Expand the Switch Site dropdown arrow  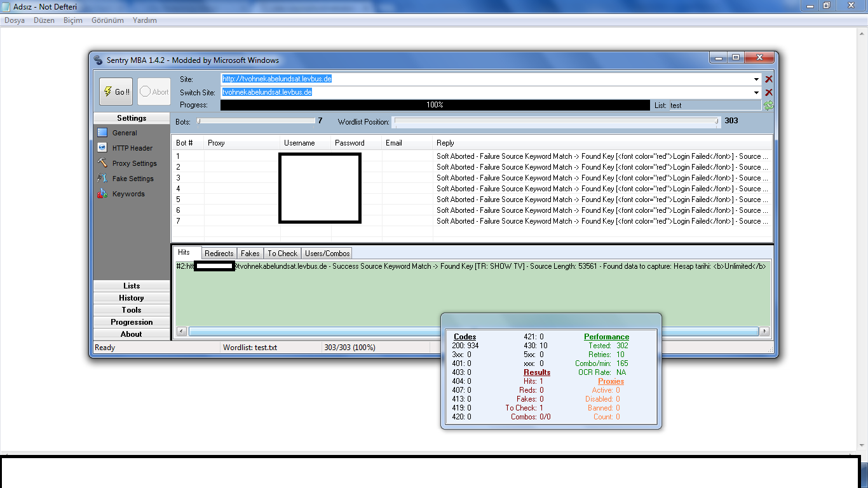(757, 93)
